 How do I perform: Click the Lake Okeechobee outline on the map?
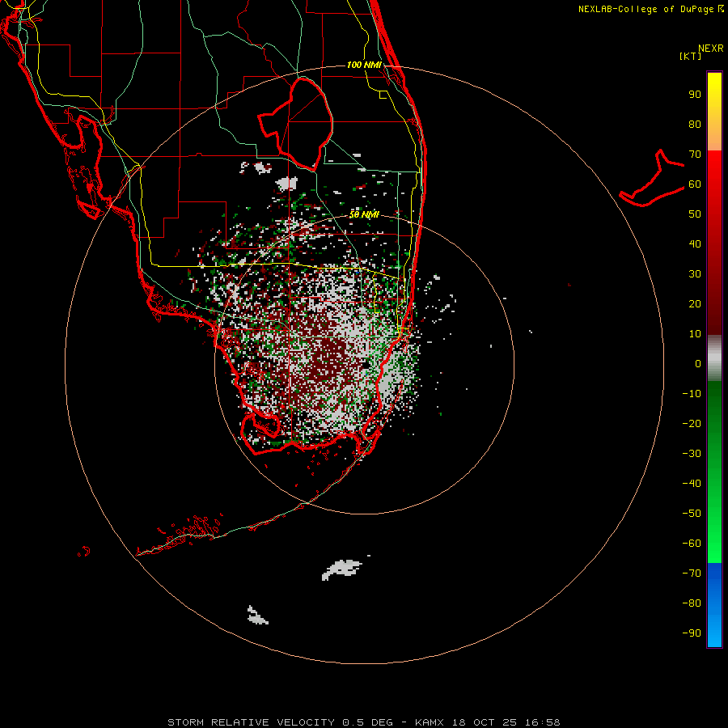click(296, 124)
